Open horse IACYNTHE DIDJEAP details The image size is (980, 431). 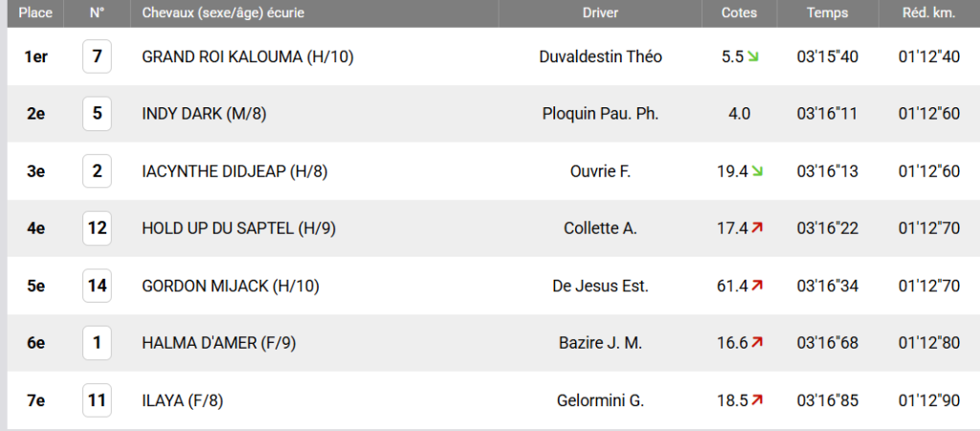[x=235, y=171]
